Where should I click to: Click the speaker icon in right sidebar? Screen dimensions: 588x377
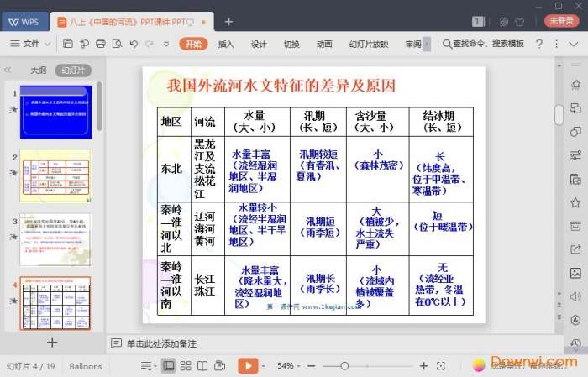point(575,296)
